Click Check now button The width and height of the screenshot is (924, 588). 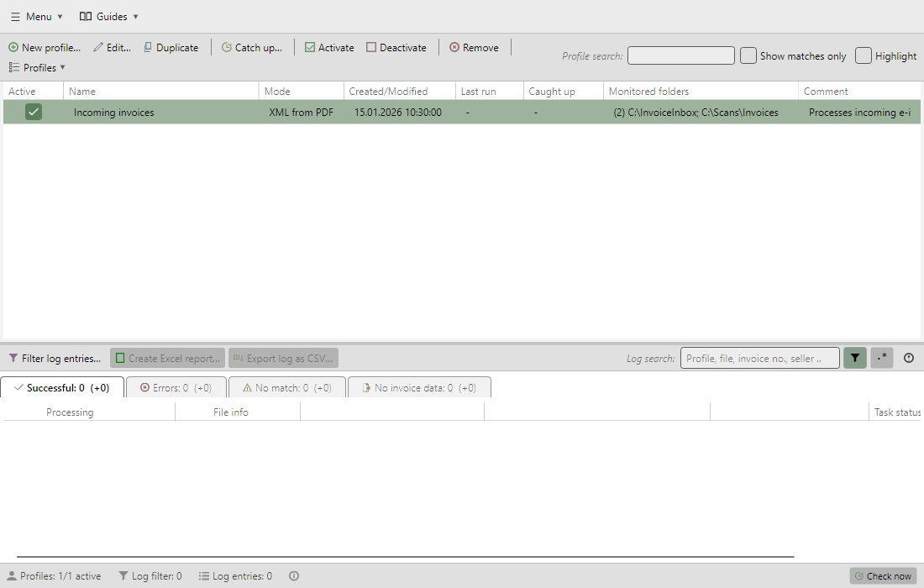[883, 576]
